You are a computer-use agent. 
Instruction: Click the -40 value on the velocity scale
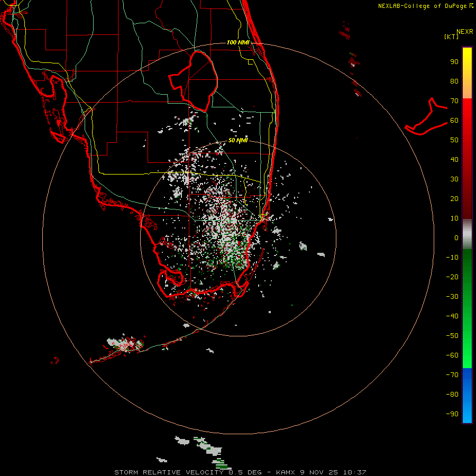pos(452,316)
